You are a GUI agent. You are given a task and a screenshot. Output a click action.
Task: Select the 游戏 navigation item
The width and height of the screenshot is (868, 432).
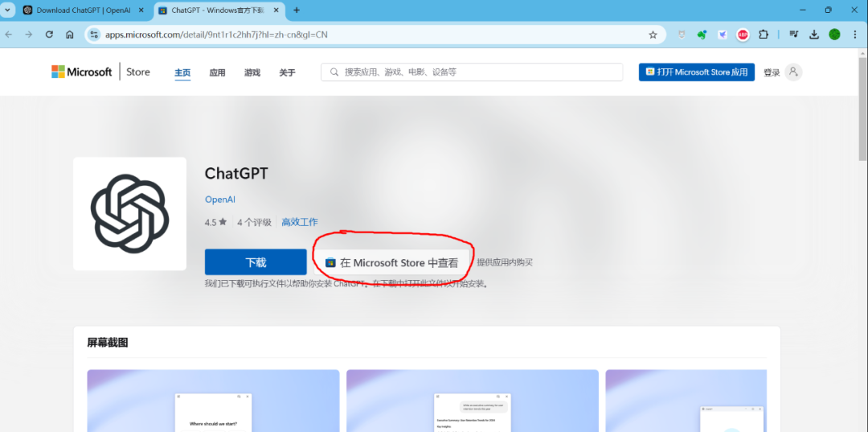pos(252,72)
